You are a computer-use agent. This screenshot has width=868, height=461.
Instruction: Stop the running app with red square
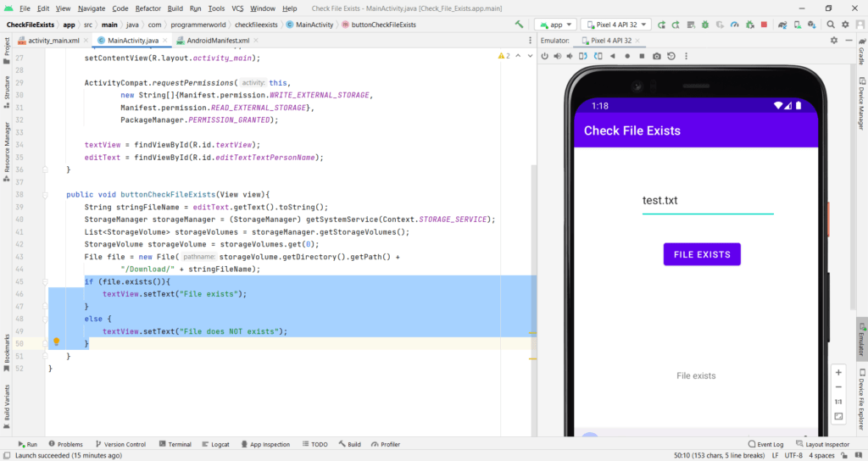(764, 25)
